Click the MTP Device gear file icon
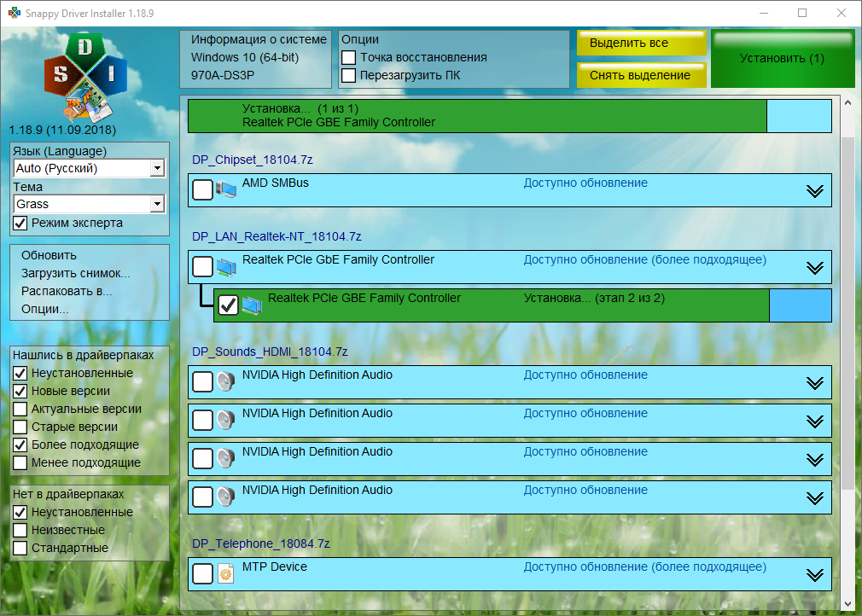 (226, 573)
